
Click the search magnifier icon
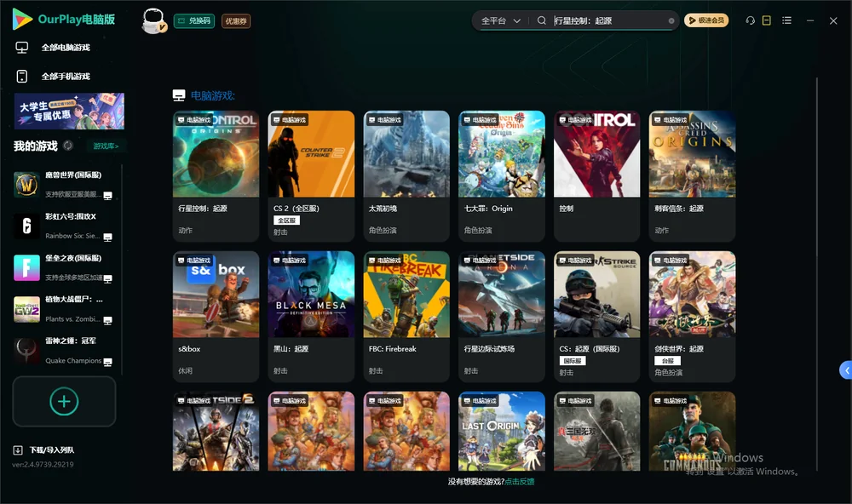point(542,20)
